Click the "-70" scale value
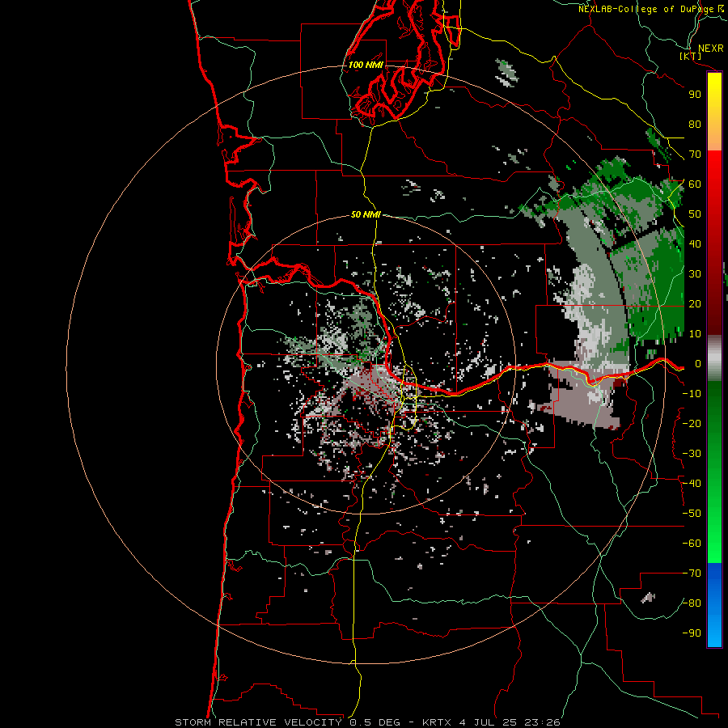728x728 pixels. tap(692, 574)
